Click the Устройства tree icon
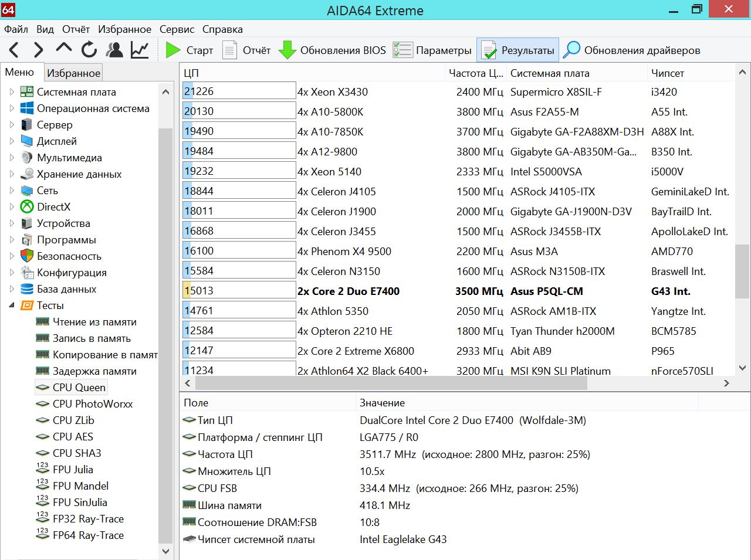The width and height of the screenshot is (751, 560). point(27,223)
